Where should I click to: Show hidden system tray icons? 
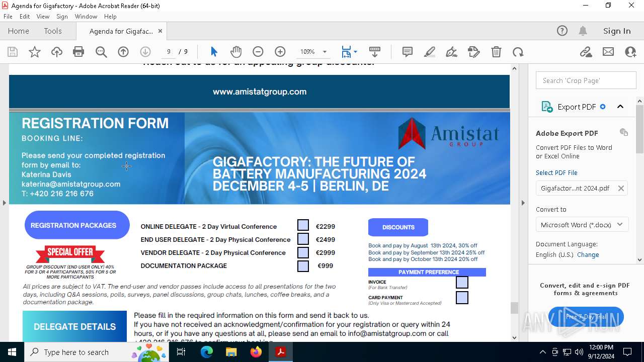click(x=542, y=352)
